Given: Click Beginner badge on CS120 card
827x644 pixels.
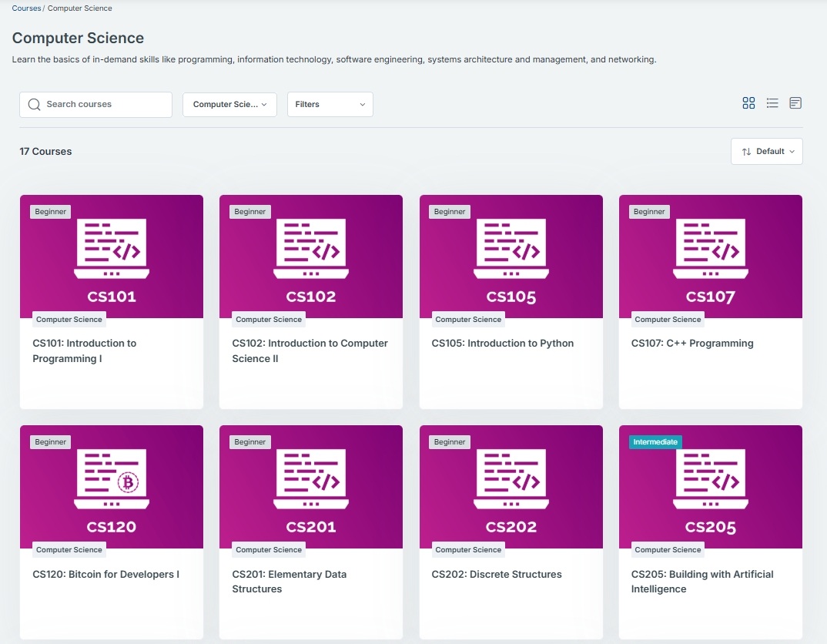Looking at the screenshot, I should point(51,442).
